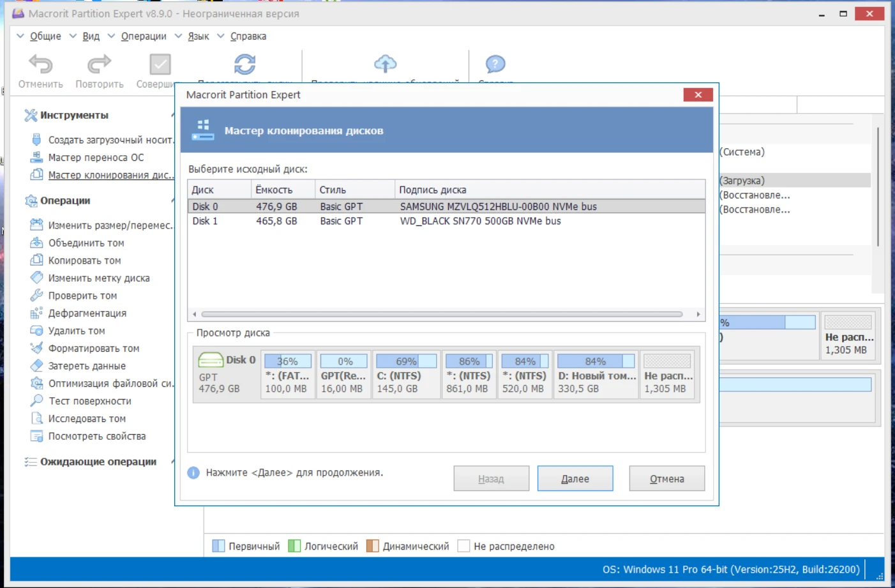
Task: Expand the Операции dropdown menu
Action: (x=143, y=36)
